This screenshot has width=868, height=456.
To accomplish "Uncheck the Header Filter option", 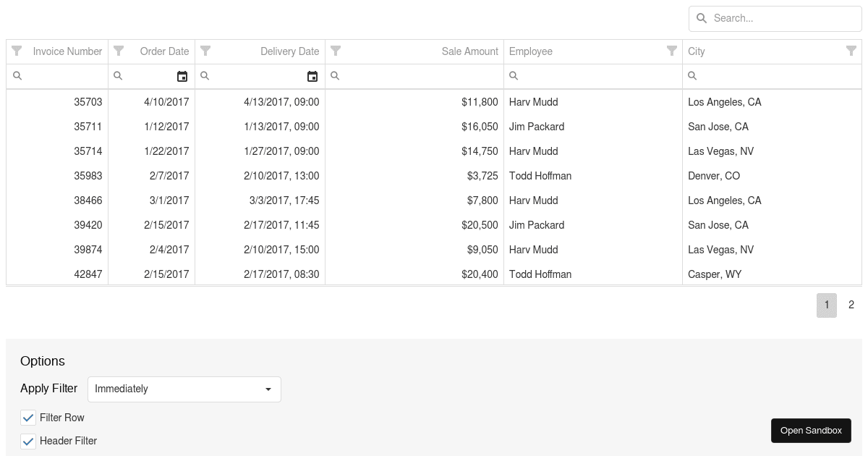I will 28,441.
